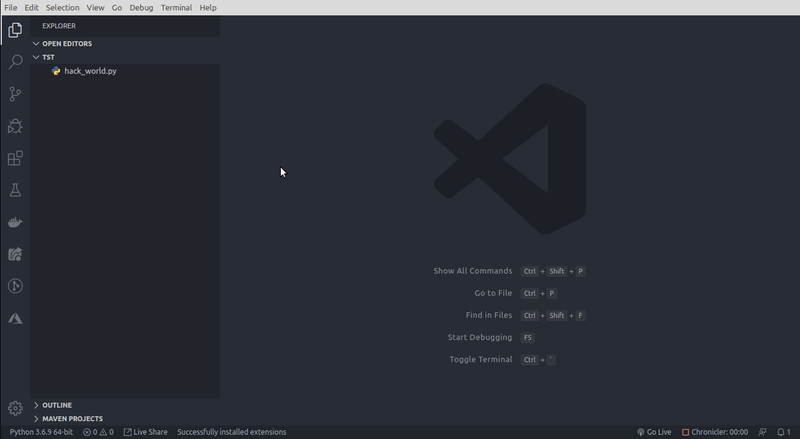This screenshot has width=800, height=439.
Task: Click Go Live in status bar
Action: [x=654, y=432]
